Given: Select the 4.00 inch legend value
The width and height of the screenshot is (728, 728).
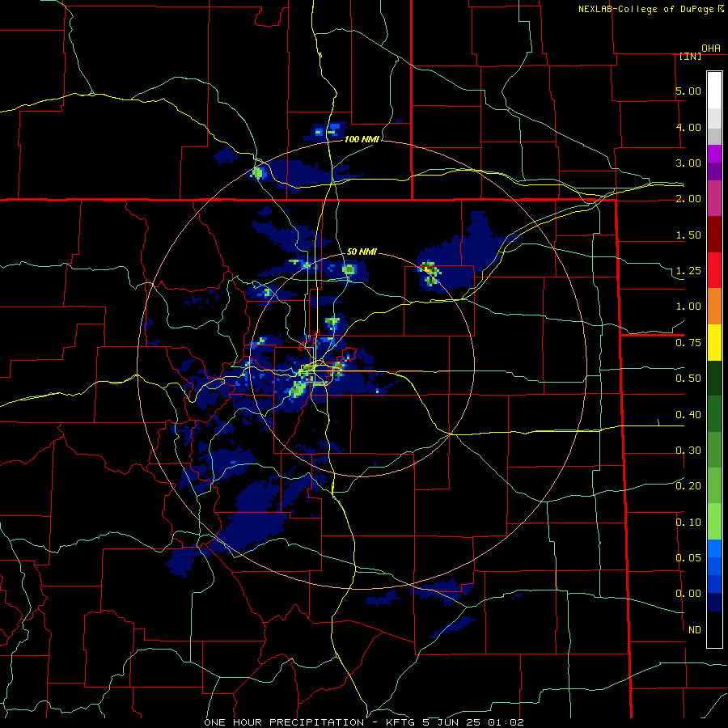Looking at the screenshot, I should [x=688, y=127].
